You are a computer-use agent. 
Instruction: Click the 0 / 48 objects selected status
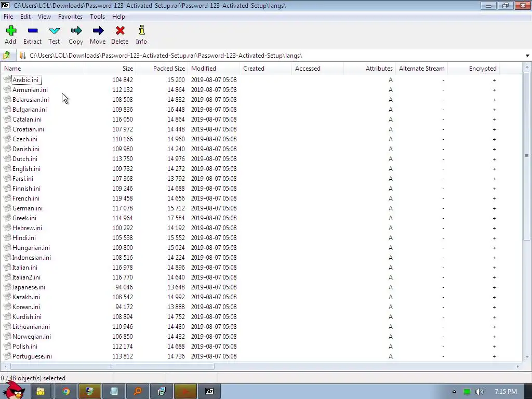(x=33, y=378)
